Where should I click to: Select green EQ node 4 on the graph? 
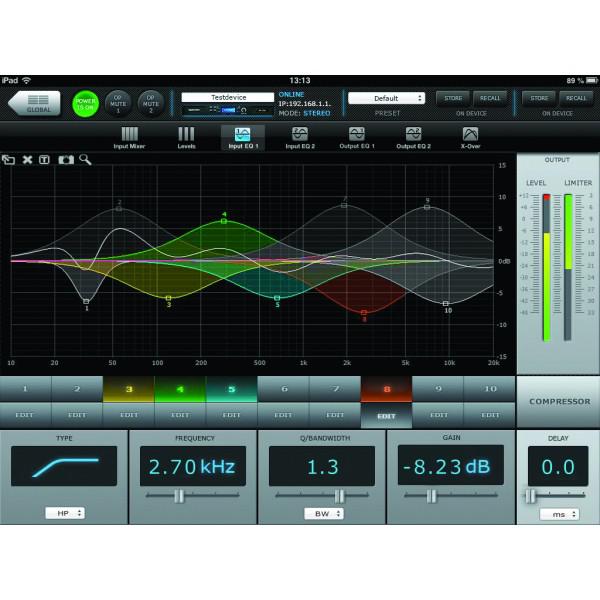coord(224,221)
